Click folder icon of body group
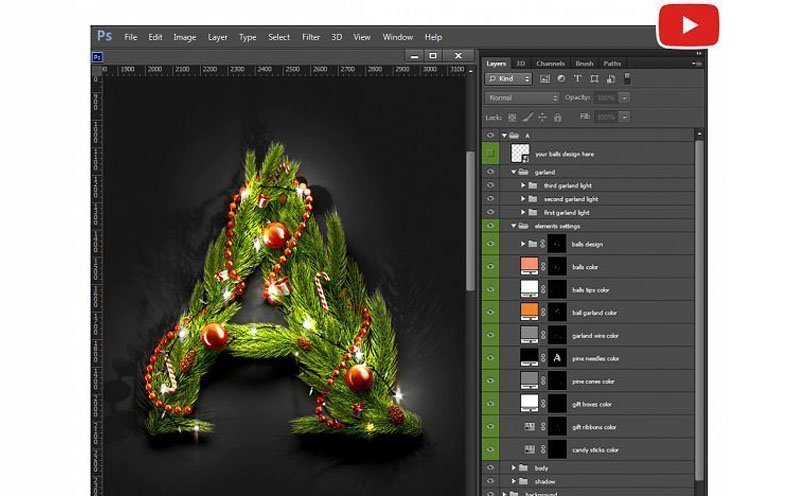 coord(523,467)
